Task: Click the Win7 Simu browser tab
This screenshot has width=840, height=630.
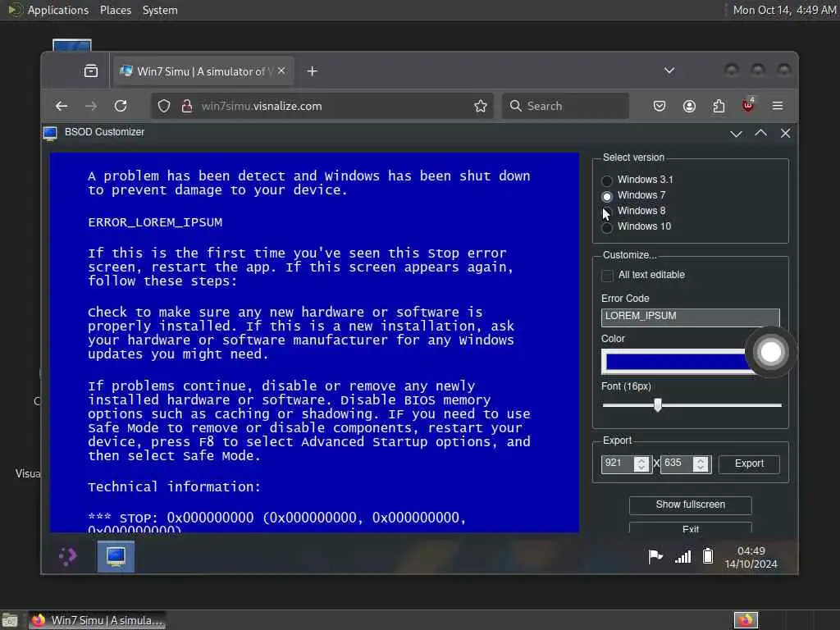Action: pos(203,71)
